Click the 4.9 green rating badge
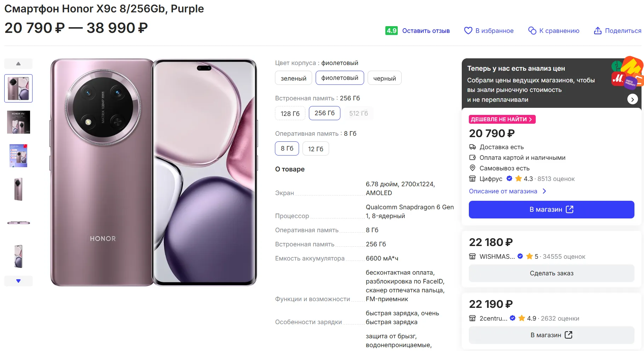The width and height of the screenshot is (644, 351). 391,31
